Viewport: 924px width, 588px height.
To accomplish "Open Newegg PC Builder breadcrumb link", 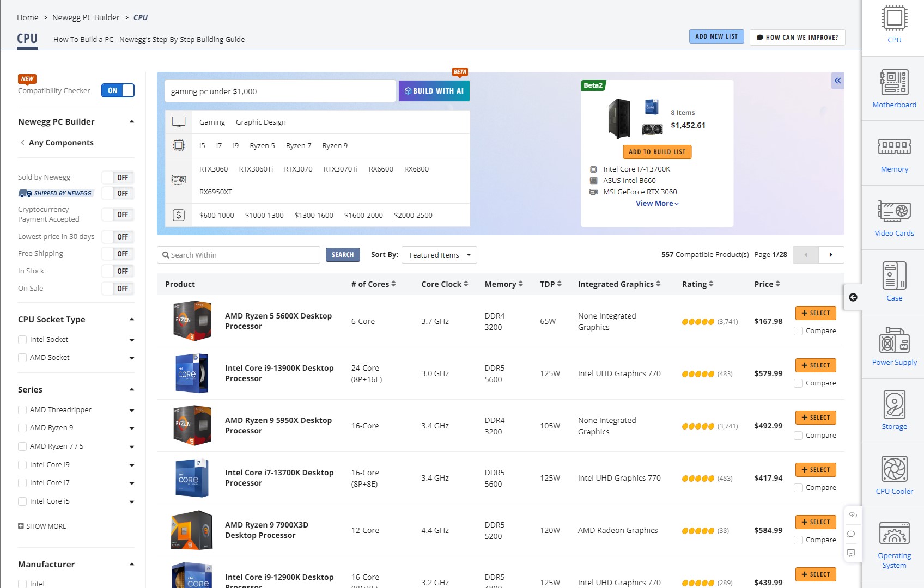I will (86, 17).
